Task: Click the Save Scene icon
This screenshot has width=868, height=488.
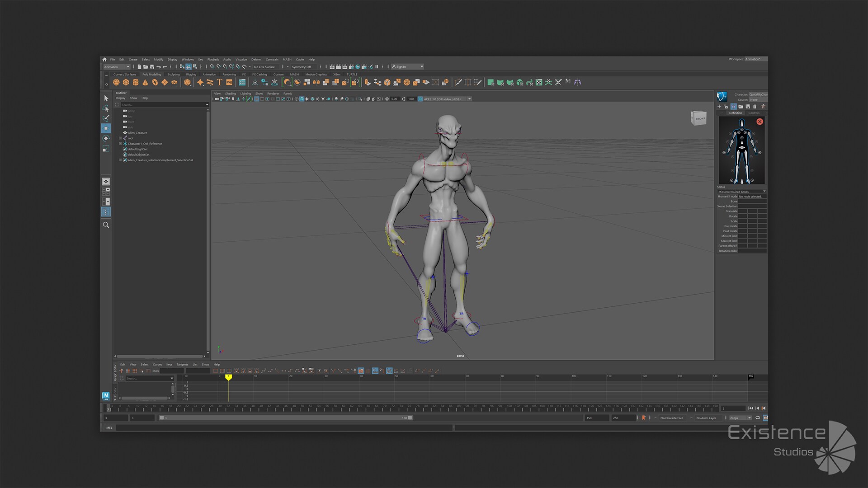Action: click(x=152, y=66)
